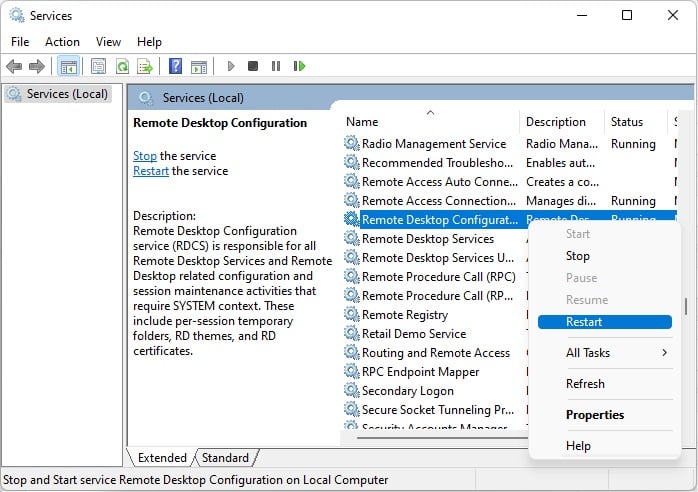Choose Restart in the context menu

coord(604,322)
